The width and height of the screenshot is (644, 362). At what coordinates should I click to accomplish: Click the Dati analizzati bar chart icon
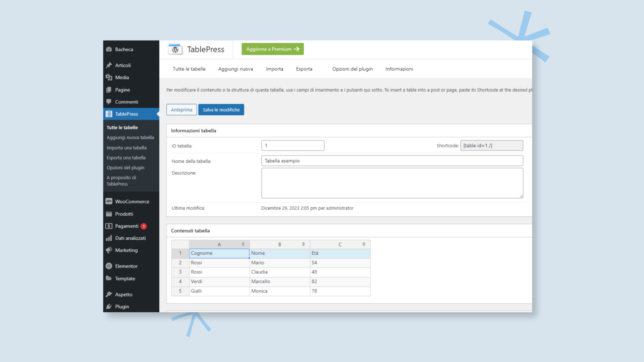point(109,238)
